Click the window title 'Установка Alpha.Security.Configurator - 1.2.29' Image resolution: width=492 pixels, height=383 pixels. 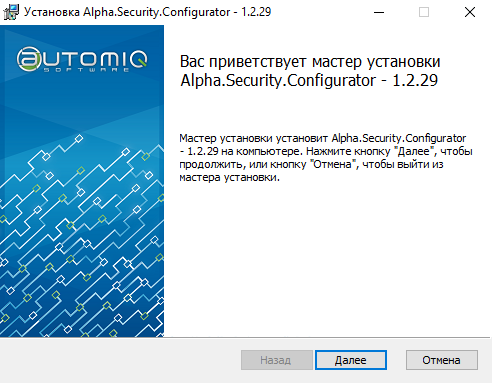pos(147,12)
